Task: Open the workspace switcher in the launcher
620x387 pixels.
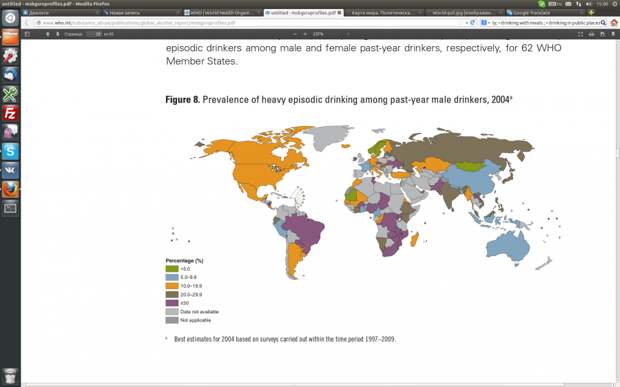Action: pos(10,208)
